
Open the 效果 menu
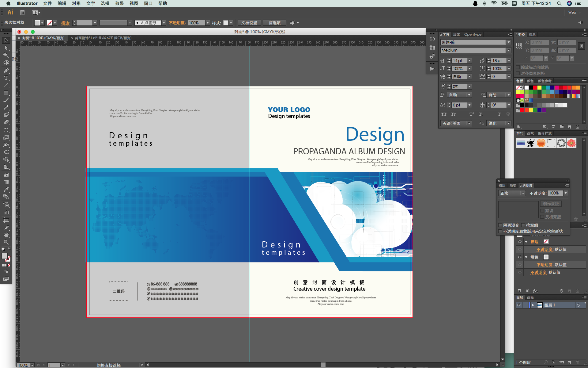click(x=119, y=3)
